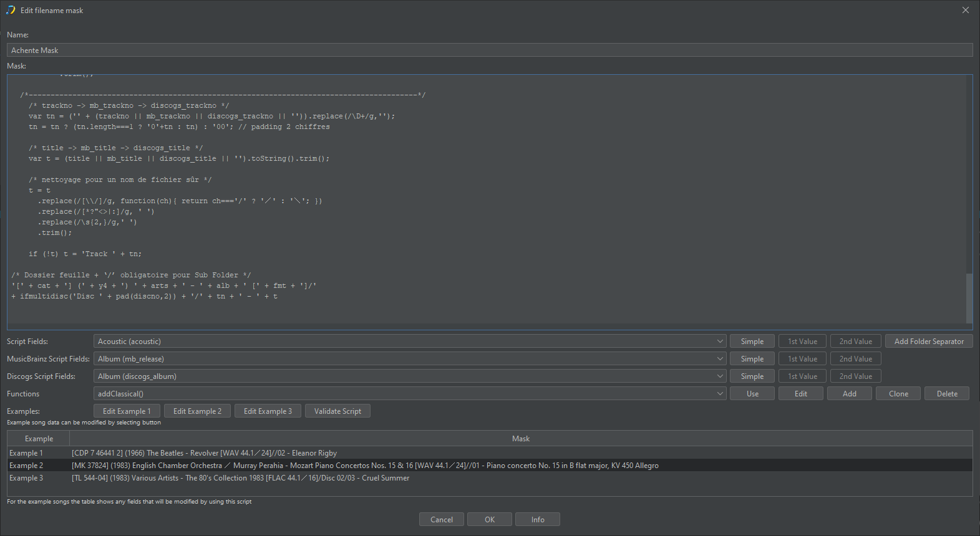The image size is (980, 536).
Task: Click 2nd Value for Discogs Script Fields
Action: click(856, 376)
